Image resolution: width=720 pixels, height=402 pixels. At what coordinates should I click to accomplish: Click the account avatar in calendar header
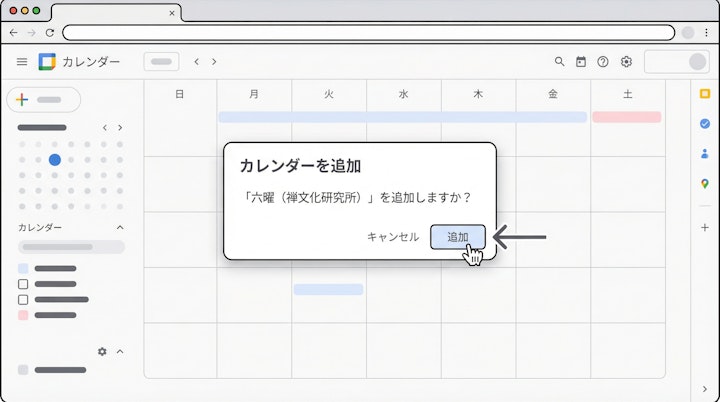(698, 62)
